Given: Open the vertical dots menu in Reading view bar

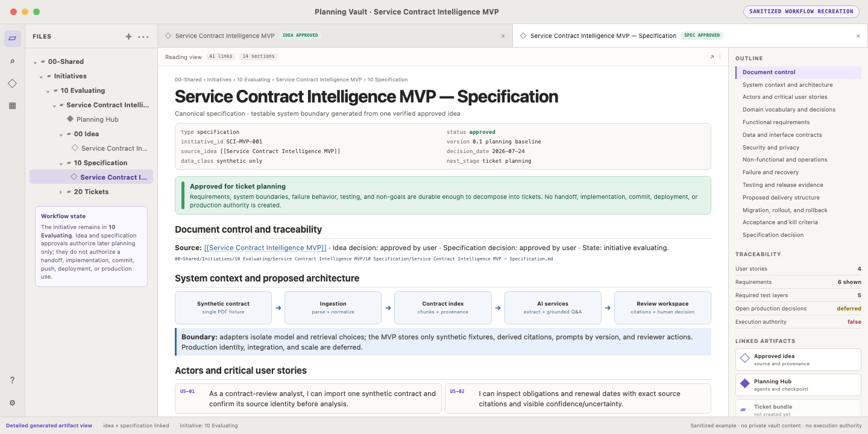Looking at the screenshot, I should coord(720,57).
